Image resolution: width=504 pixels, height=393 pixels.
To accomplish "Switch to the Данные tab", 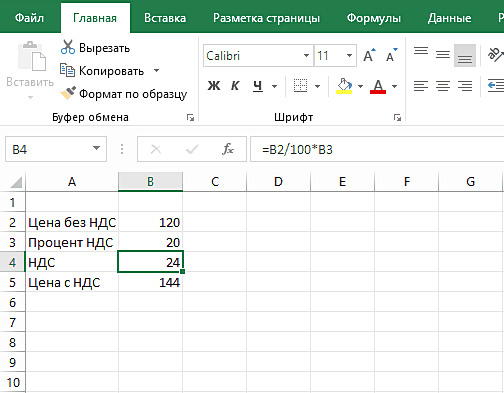I will click(449, 18).
